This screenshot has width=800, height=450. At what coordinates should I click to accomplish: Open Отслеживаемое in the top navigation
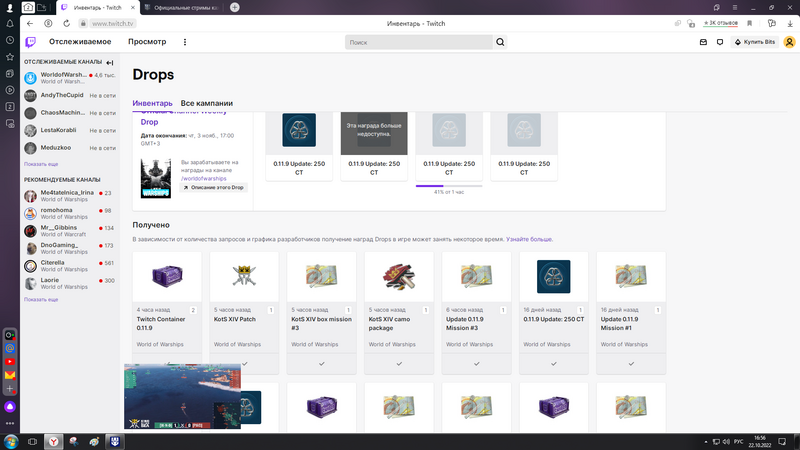[x=80, y=42]
